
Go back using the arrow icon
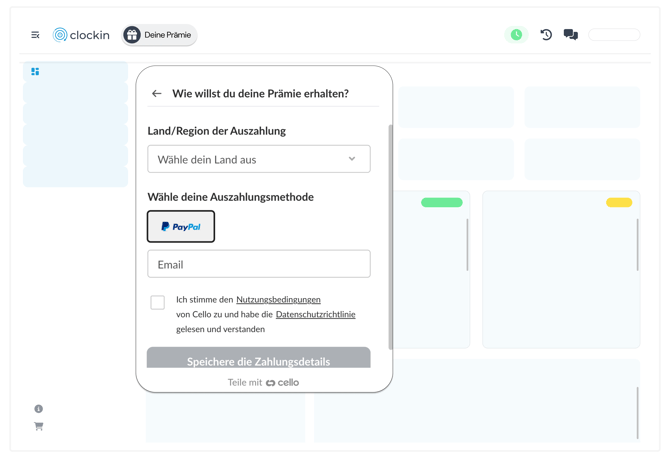(157, 94)
